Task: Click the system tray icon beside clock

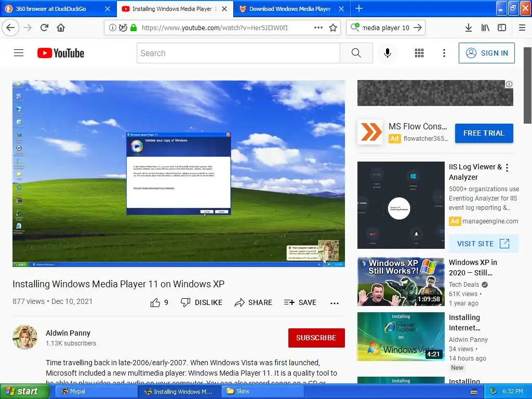Action: [494, 392]
